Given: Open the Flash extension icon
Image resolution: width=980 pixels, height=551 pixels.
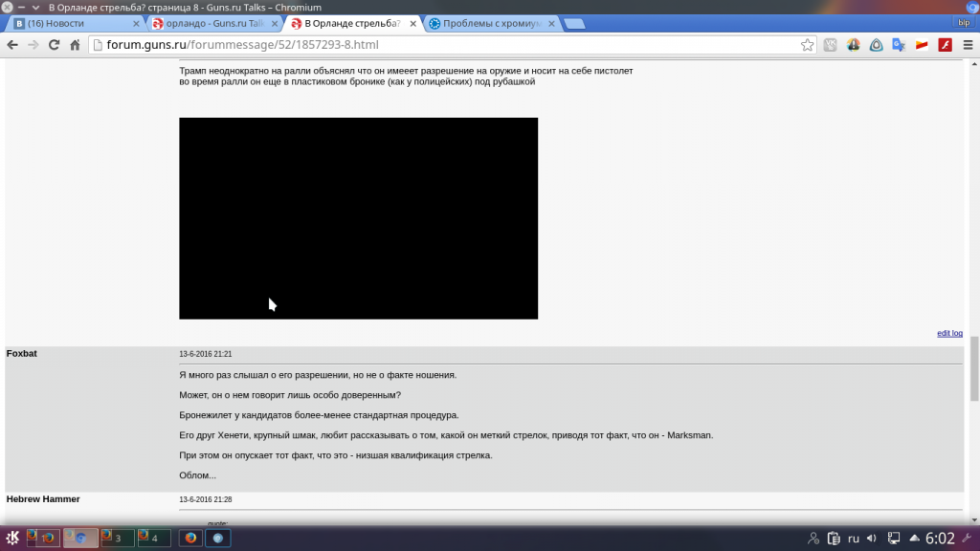Looking at the screenshot, I should (945, 45).
